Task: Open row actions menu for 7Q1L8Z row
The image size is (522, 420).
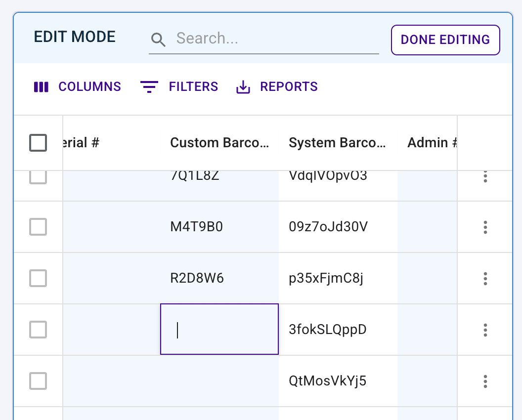Action: pyautogui.click(x=485, y=177)
